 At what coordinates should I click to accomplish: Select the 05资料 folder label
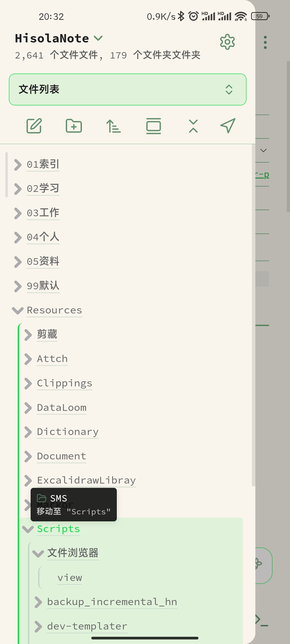43,261
